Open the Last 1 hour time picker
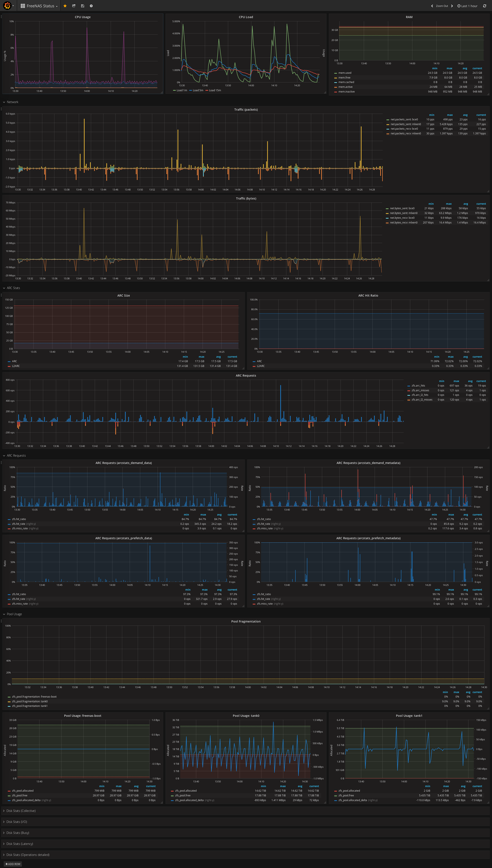Image resolution: width=492 pixels, height=868 pixels. click(x=467, y=6)
